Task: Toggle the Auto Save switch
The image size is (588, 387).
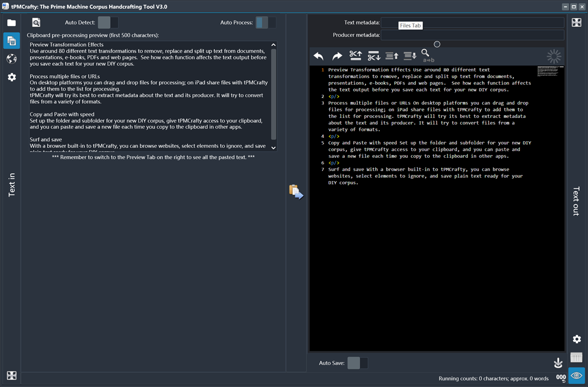Action: click(x=358, y=363)
